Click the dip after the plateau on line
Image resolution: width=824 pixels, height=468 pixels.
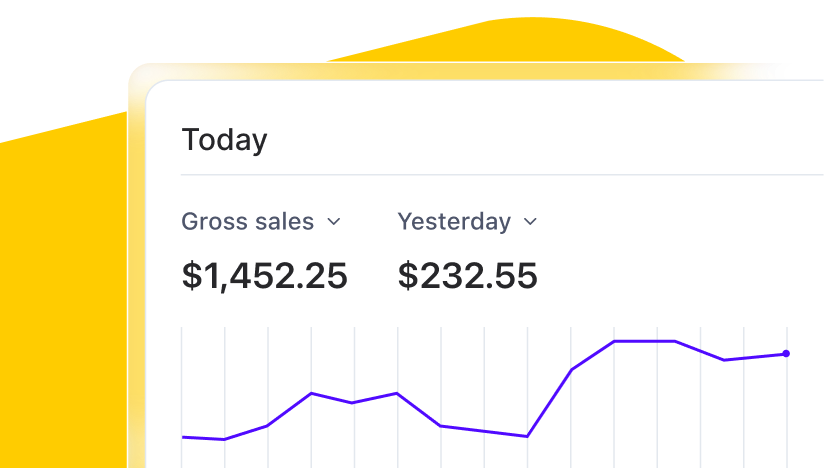coord(724,360)
